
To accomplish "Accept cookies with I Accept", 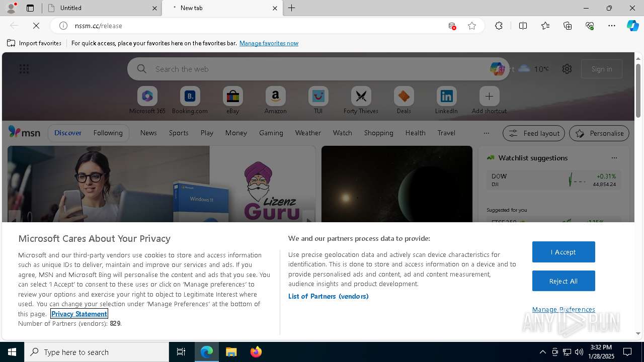I will click(x=563, y=252).
